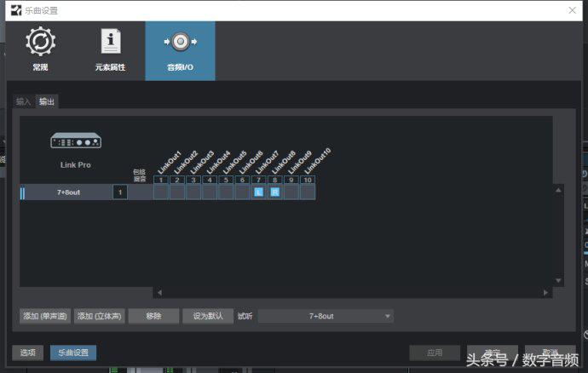Click column header 2 under LinkOut2

(x=177, y=180)
